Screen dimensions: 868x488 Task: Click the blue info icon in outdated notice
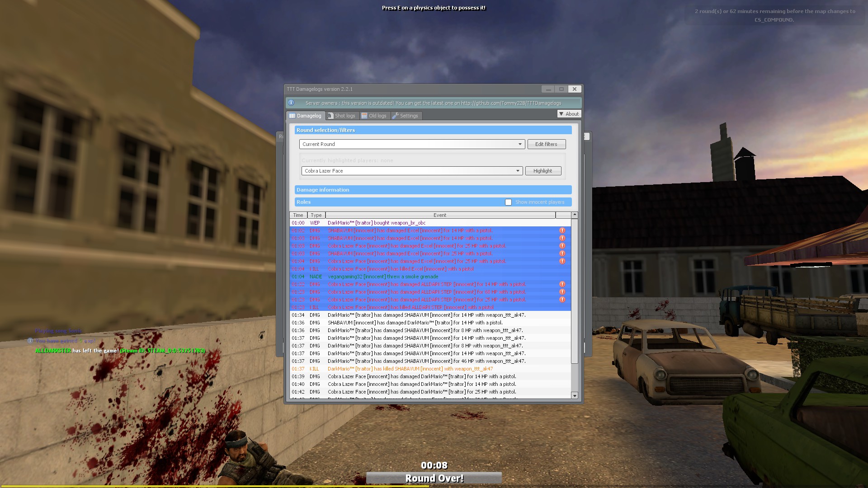[x=291, y=103]
